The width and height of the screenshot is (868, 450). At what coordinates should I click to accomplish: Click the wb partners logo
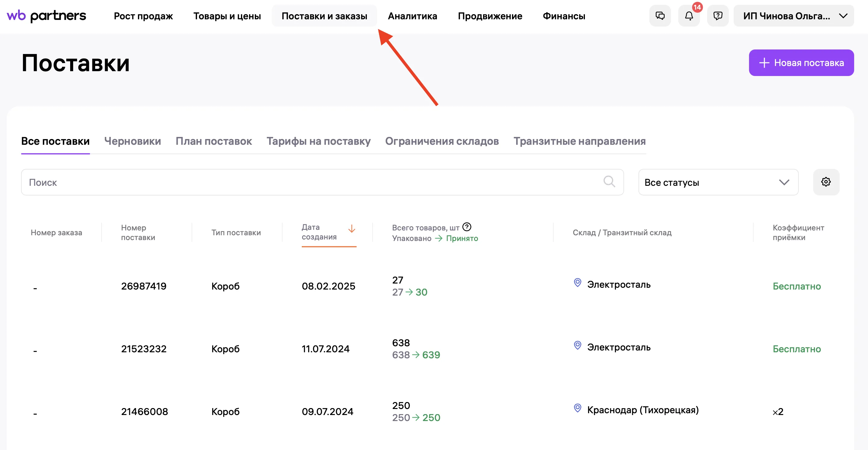pos(46,16)
